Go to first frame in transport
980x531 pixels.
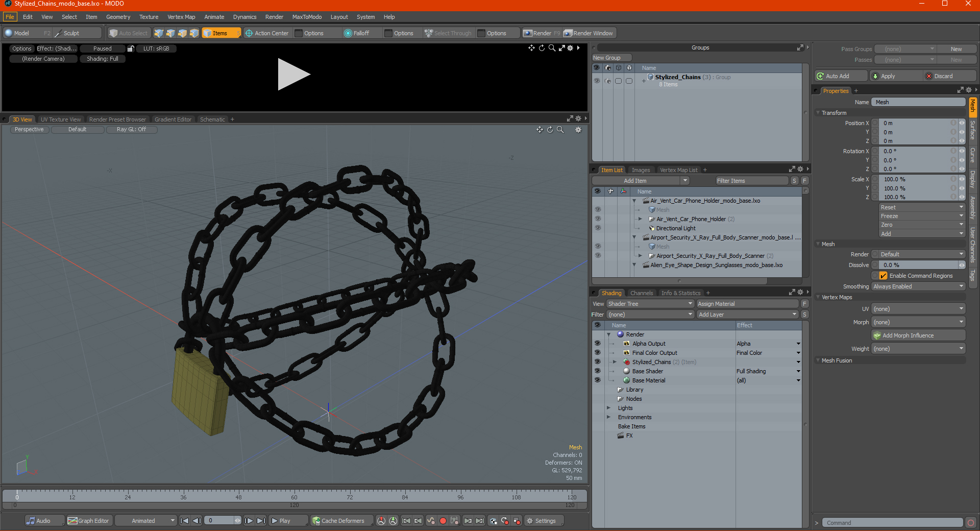185,521
